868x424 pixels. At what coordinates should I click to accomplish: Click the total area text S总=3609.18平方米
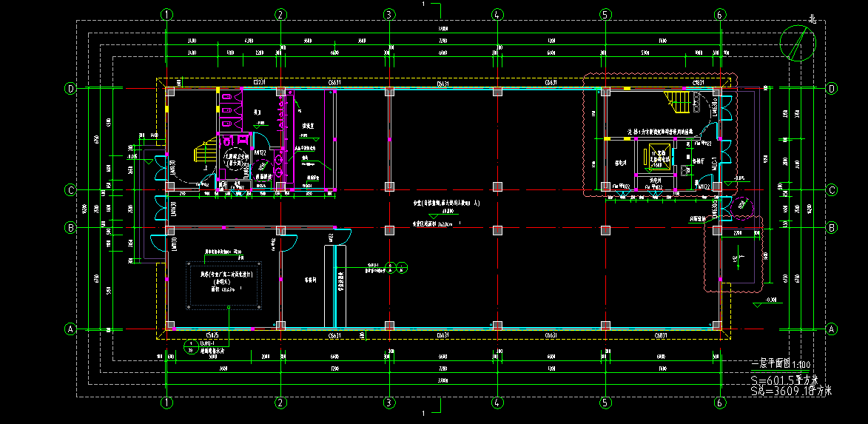tap(790, 391)
